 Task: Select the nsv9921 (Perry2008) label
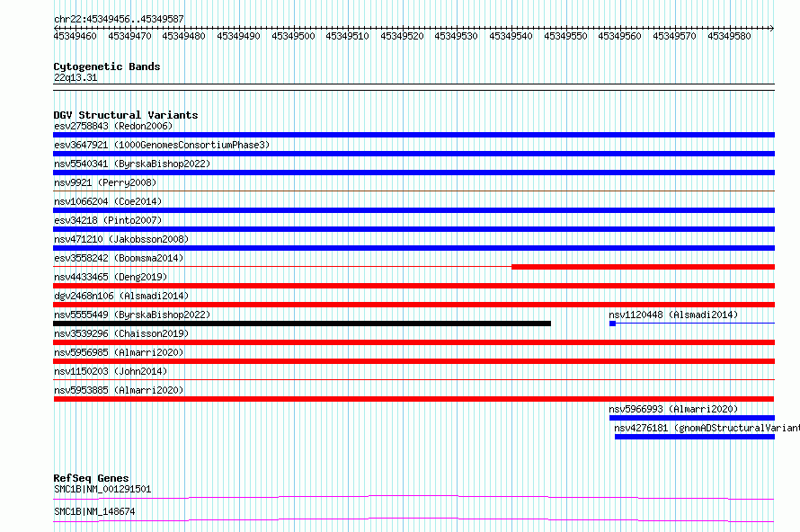coord(105,182)
